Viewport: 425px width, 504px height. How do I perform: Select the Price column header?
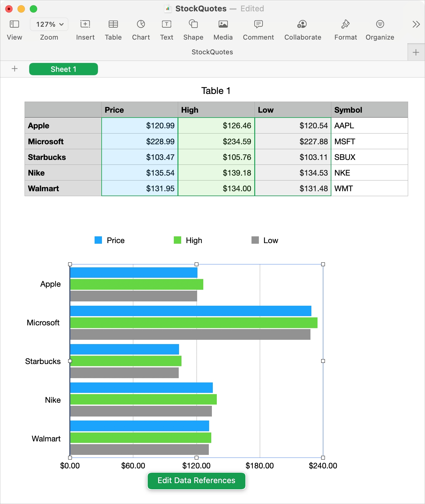(140, 110)
